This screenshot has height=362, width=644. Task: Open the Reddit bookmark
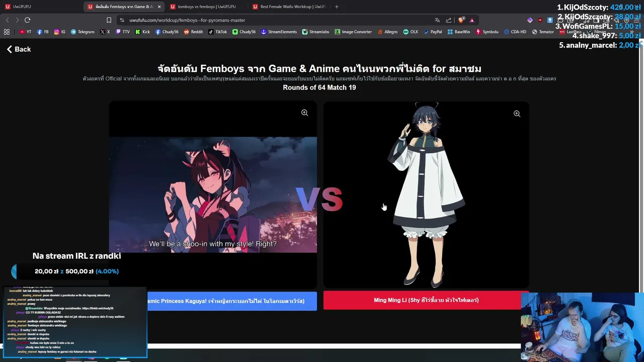[x=193, y=32]
